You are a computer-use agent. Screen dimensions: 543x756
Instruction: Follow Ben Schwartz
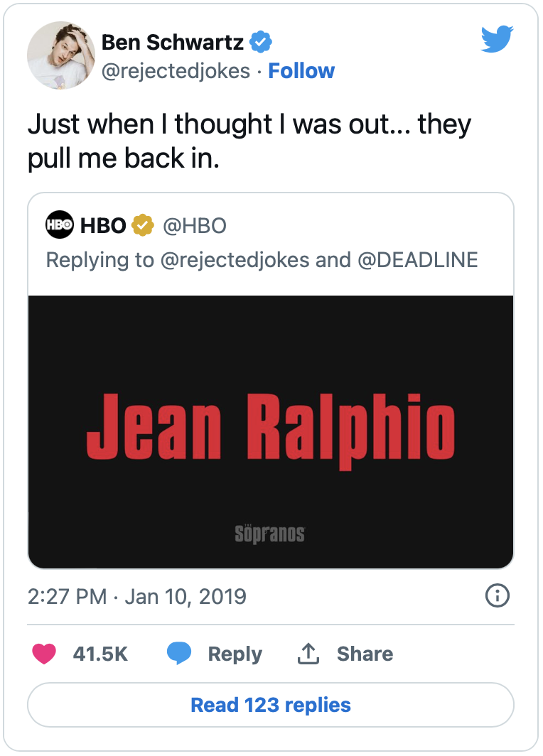tap(301, 71)
